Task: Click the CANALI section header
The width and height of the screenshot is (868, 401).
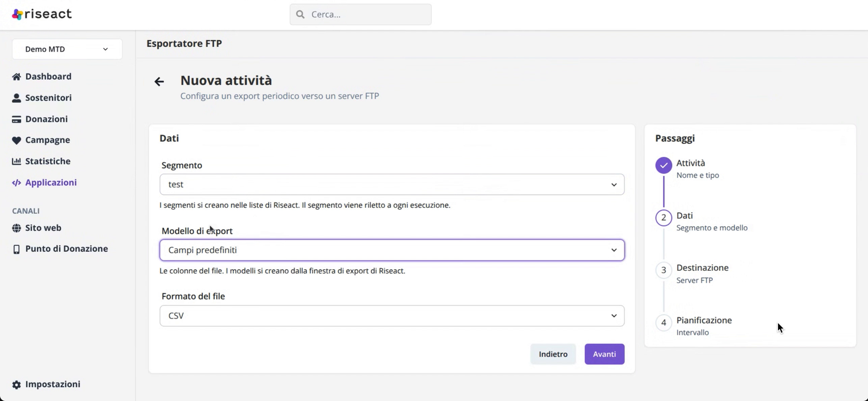Action: (26, 211)
